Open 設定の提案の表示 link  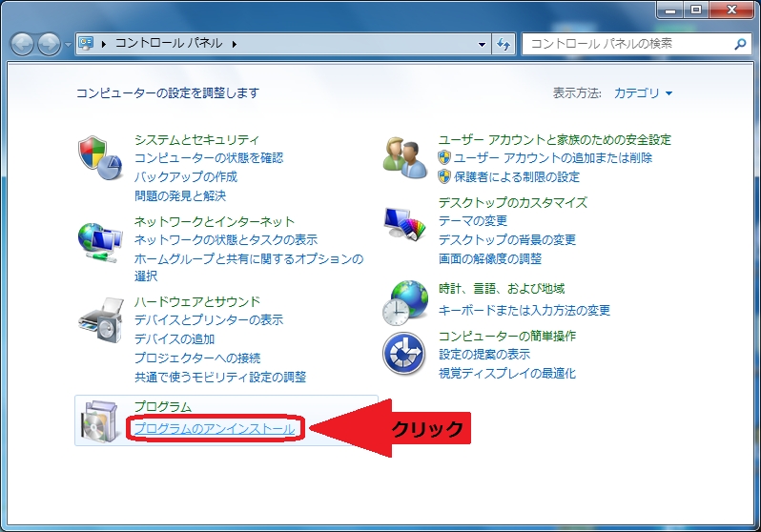pyautogui.click(x=484, y=355)
